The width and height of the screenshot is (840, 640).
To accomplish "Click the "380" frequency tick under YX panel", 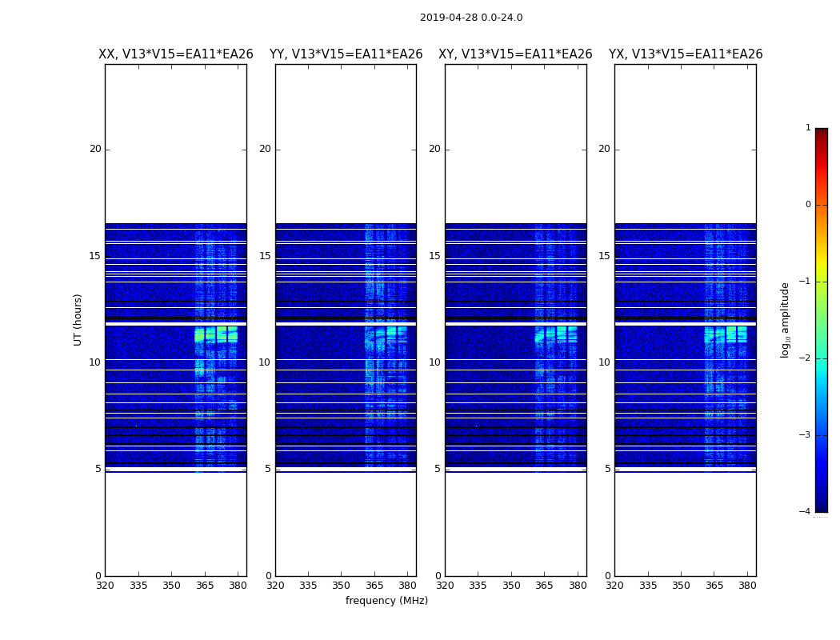I will (x=747, y=586).
